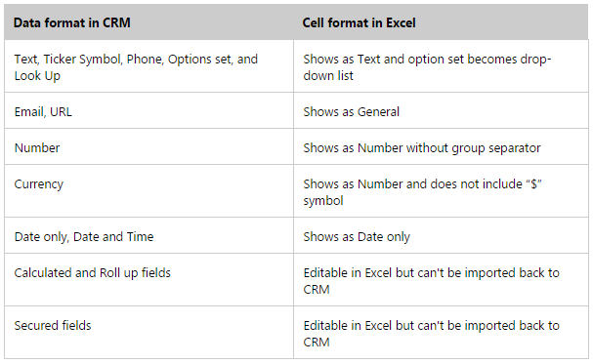Select the 'Date only, Date and Time' cell
The width and height of the screenshot is (593, 364).
[148, 235]
